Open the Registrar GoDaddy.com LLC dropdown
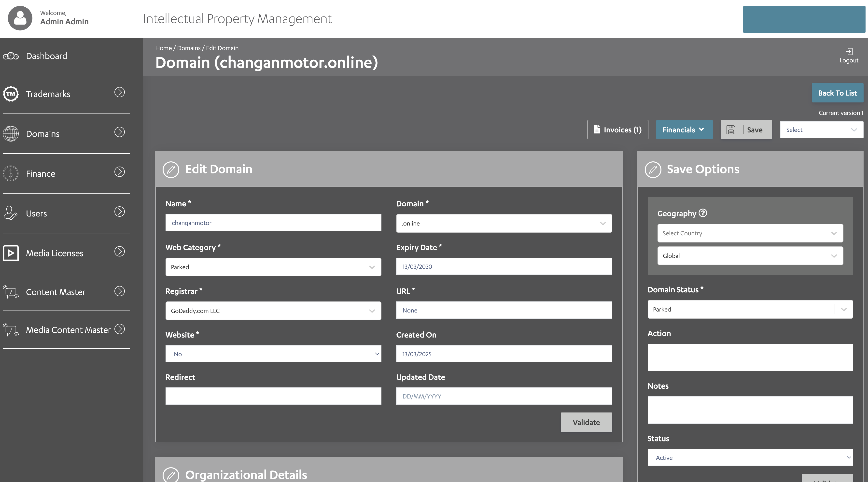868x482 pixels. pos(372,311)
